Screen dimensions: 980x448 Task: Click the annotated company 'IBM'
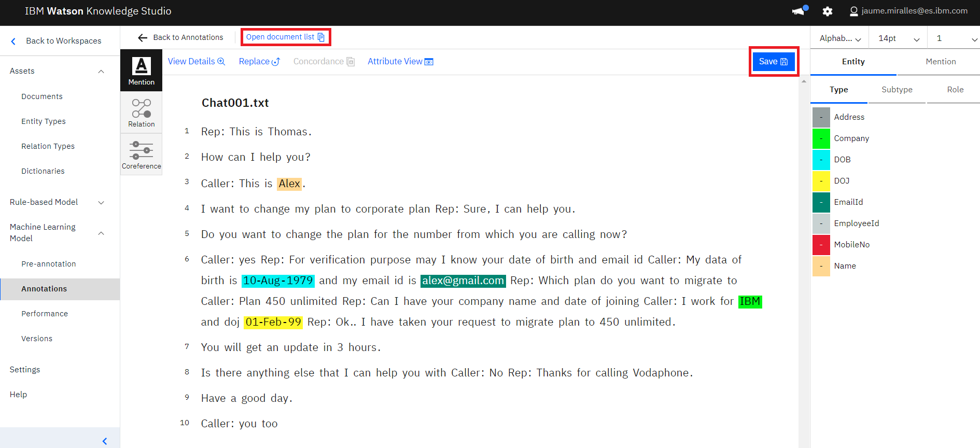[750, 301]
